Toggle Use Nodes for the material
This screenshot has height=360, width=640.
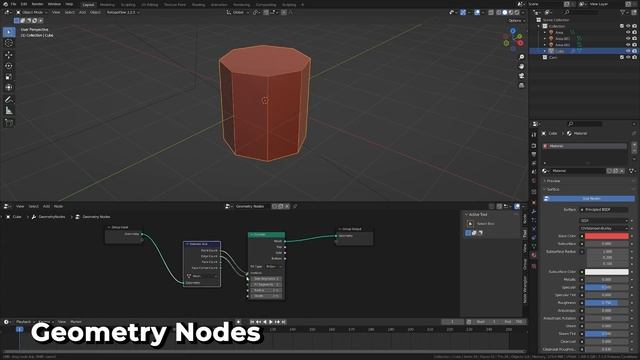pos(588,198)
